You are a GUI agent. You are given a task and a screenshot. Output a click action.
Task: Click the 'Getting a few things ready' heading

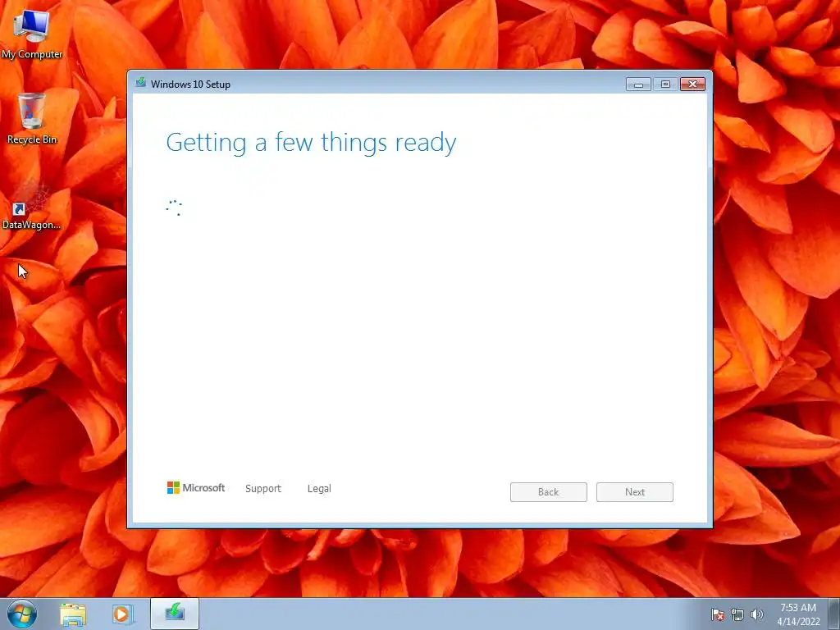311,143
